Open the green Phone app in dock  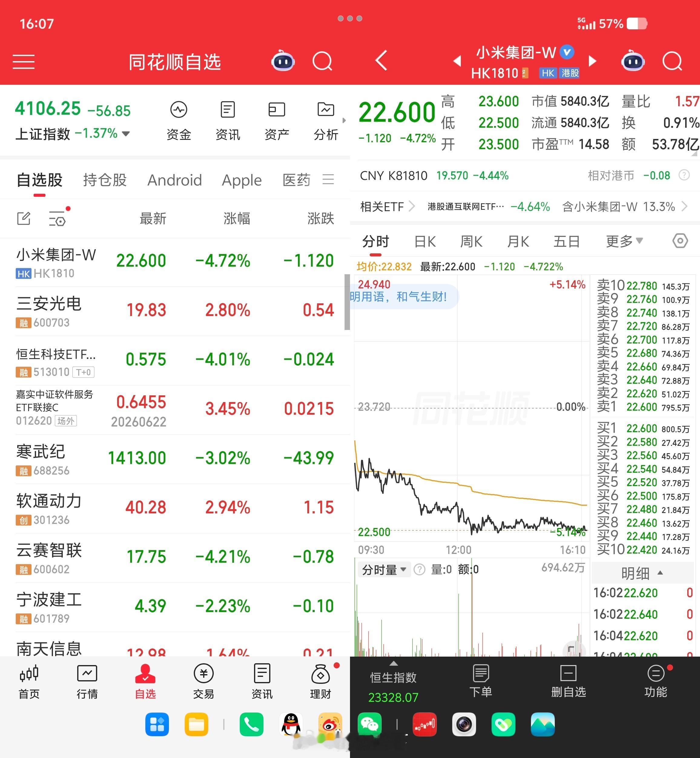[252, 724]
